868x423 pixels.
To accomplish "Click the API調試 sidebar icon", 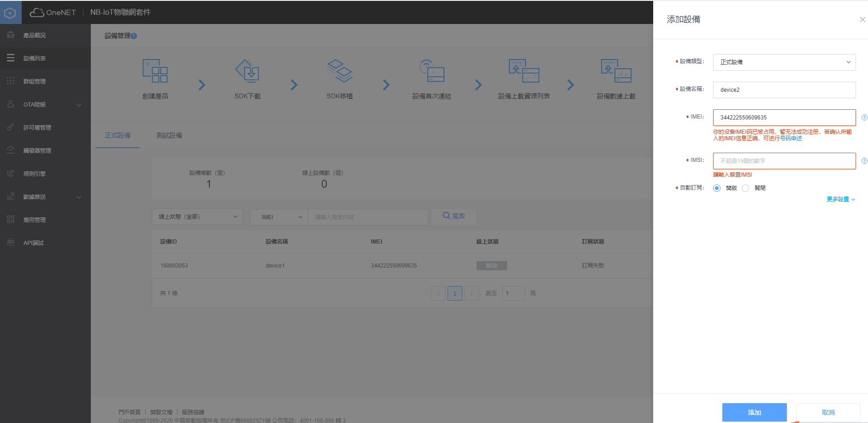I will (11, 243).
